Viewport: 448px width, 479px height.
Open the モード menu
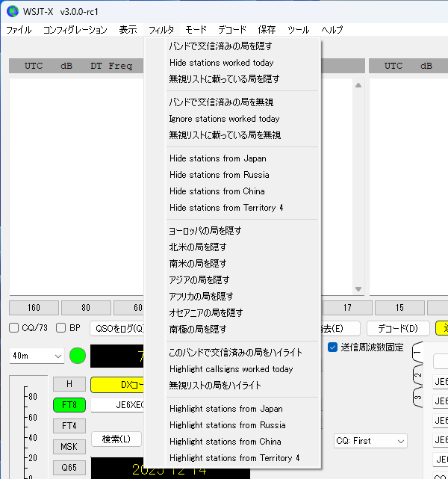click(196, 30)
